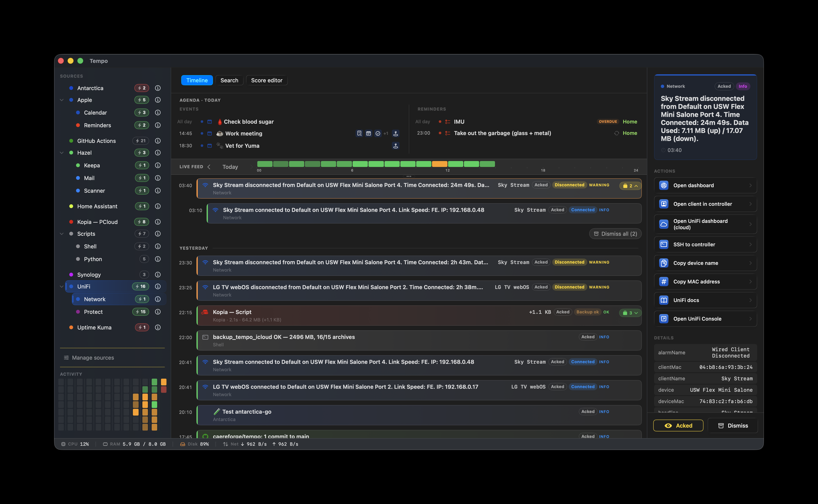Image resolution: width=818 pixels, height=504 pixels.
Task: Click the hash icon for Copy MAC address
Action: click(x=664, y=282)
